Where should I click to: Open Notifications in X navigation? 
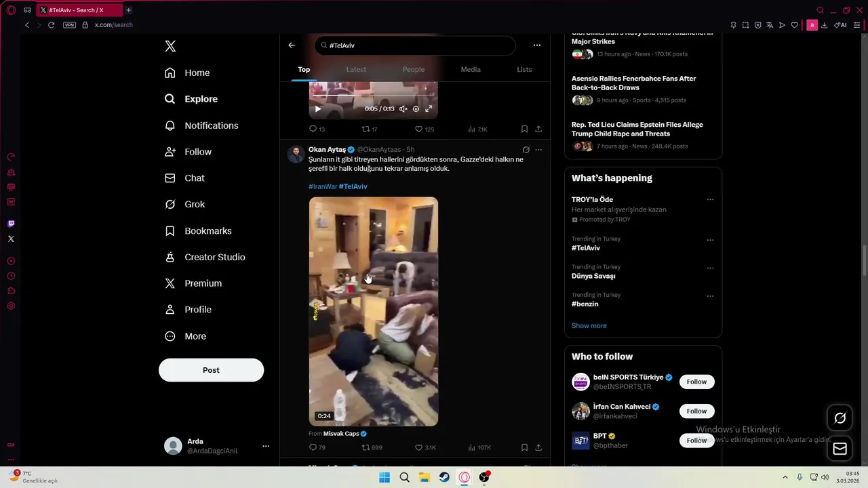202,125
